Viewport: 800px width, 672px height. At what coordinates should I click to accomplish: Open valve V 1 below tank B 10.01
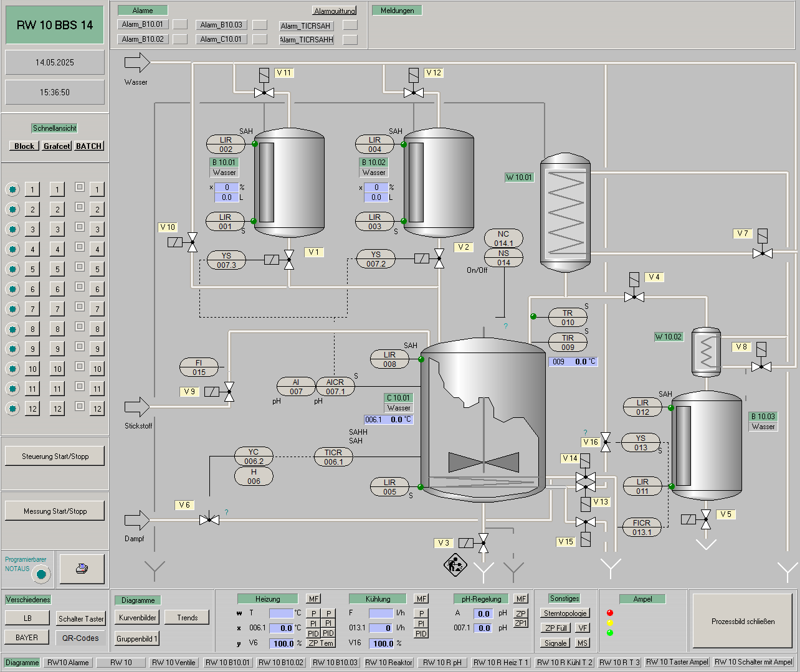(289, 259)
